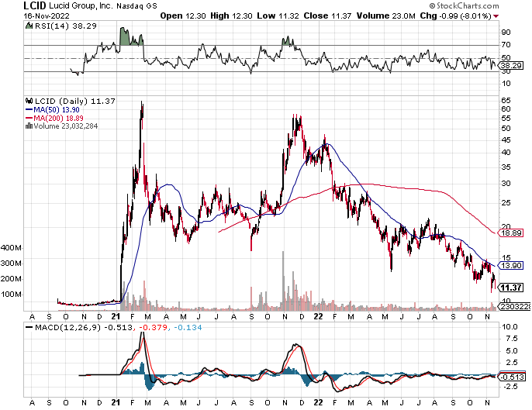Viewport: 532px width, 410px height.
Task: Click the 65 price axis label
Action: click(x=506, y=101)
